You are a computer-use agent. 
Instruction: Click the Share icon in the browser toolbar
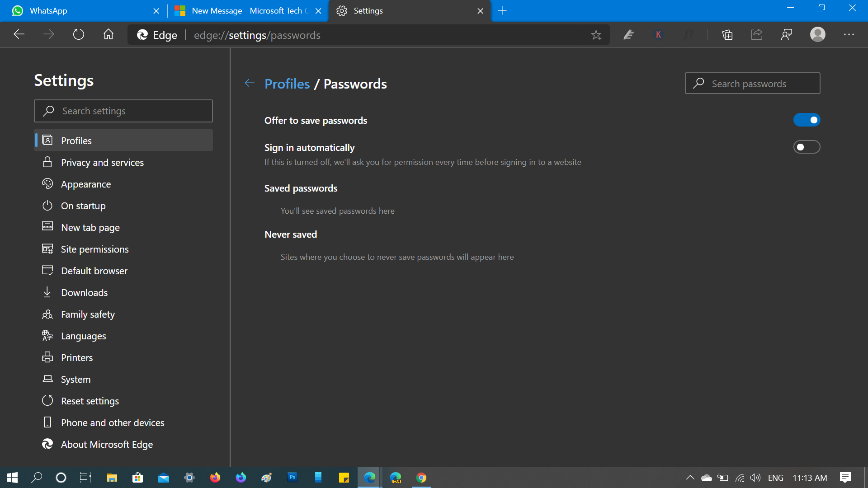click(757, 34)
